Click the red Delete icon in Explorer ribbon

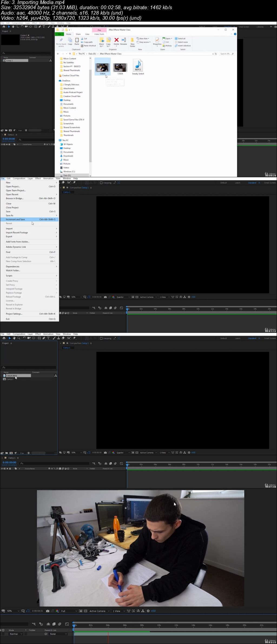click(116, 40)
